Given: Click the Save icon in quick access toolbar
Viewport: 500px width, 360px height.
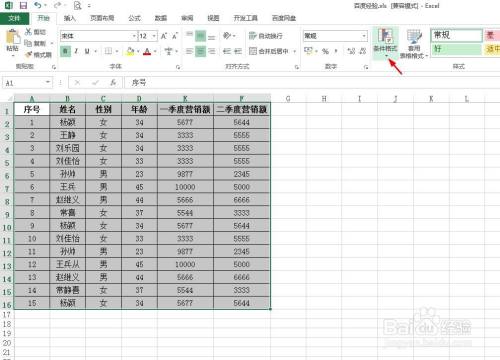Looking at the screenshot, I should pos(23,6).
